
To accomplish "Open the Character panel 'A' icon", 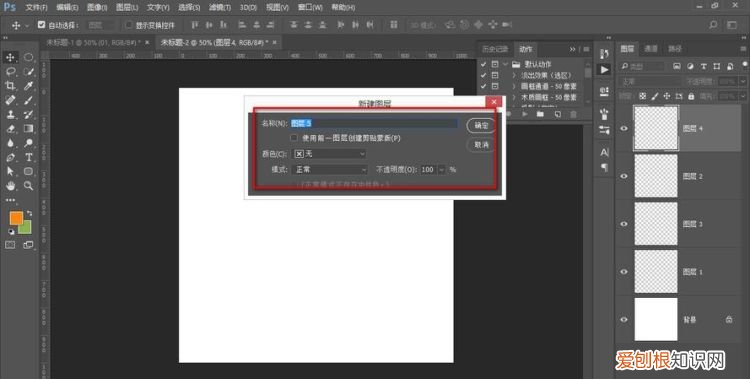I will 604,153.
